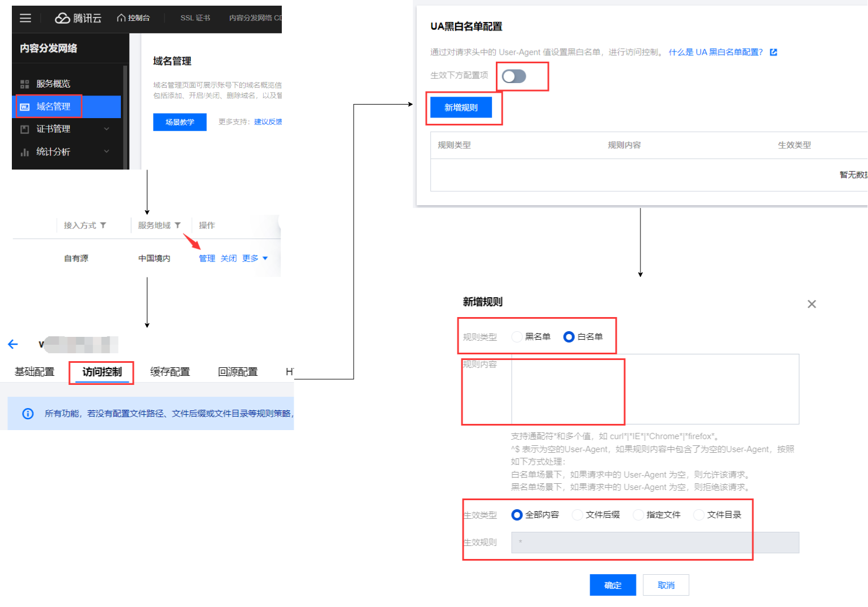Click the 规则内容 column header
The width and height of the screenshot is (868, 607).
click(x=624, y=145)
